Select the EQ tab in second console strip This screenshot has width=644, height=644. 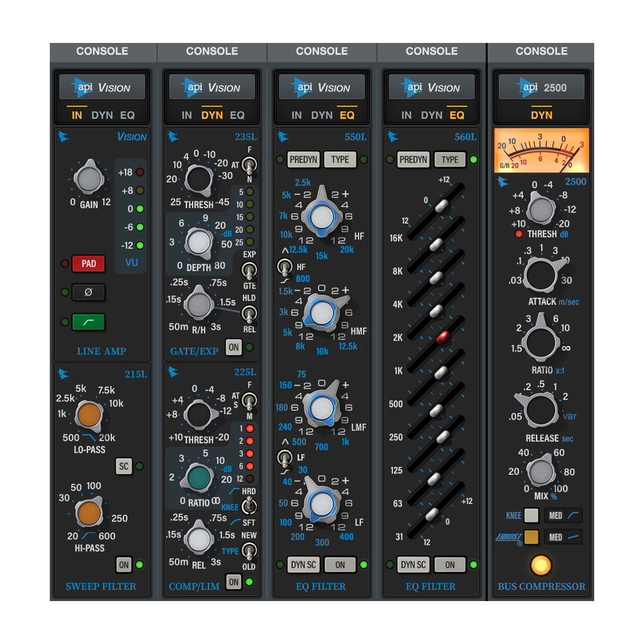(x=237, y=115)
